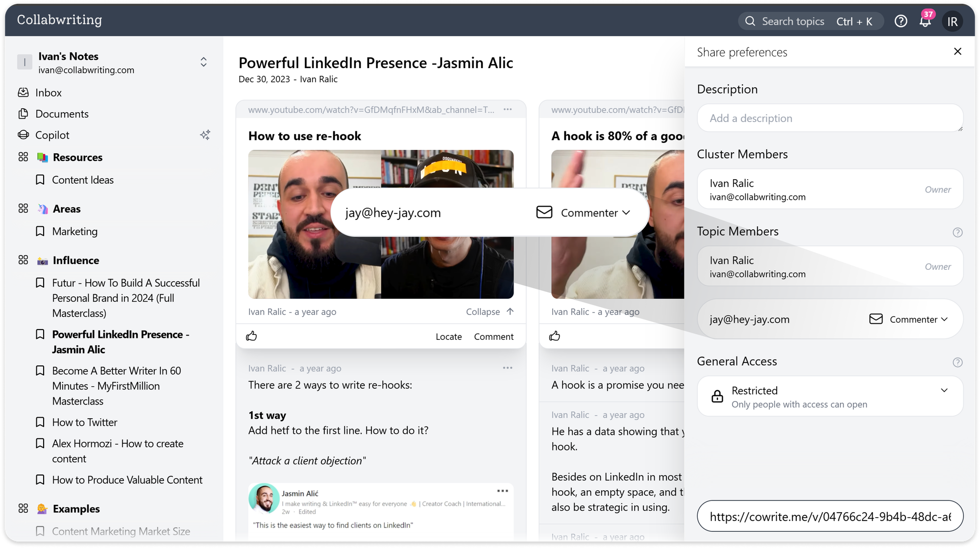Image resolution: width=980 pixels, height=548 pixels.
Task: Open the notifications bell icon
Action: click(925, 22)
